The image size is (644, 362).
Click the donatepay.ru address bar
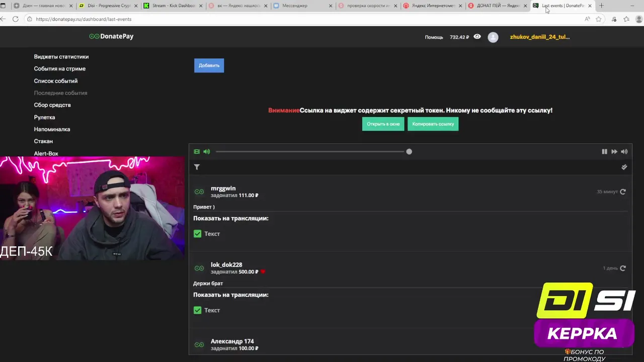click(x=302, y=19)
